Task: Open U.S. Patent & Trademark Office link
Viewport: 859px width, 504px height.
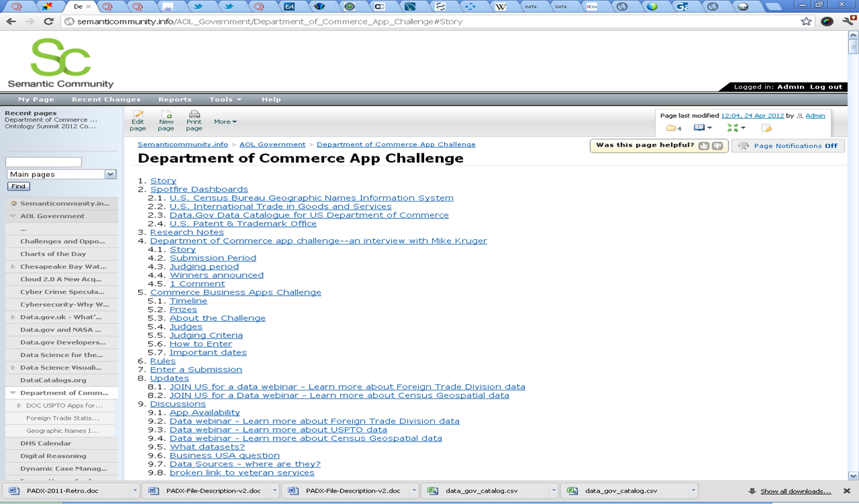Action: (x=243, y=224)
